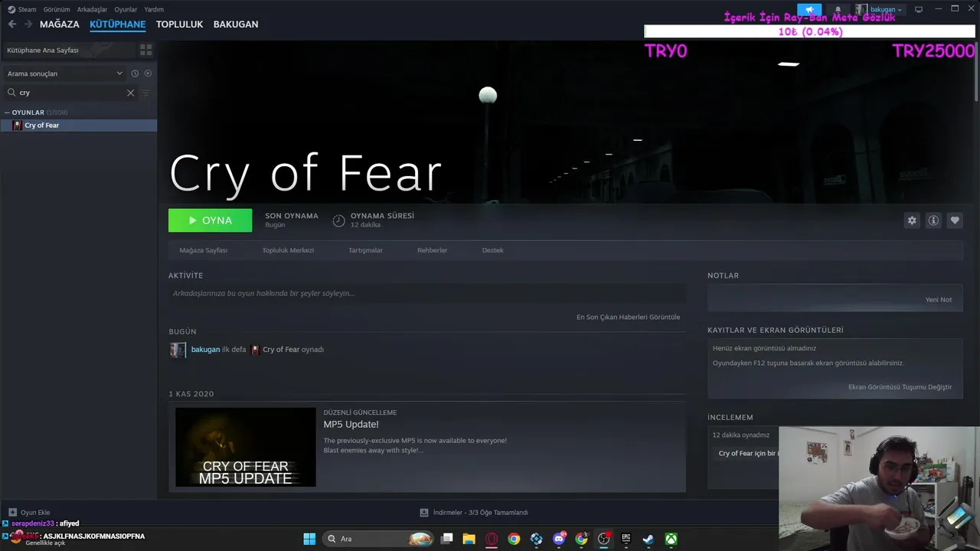Open Mağaza Sayfası link
Image resolution: width=980 pixels, height=551 pixels.
pyautogui.click(x=204, y=250)
